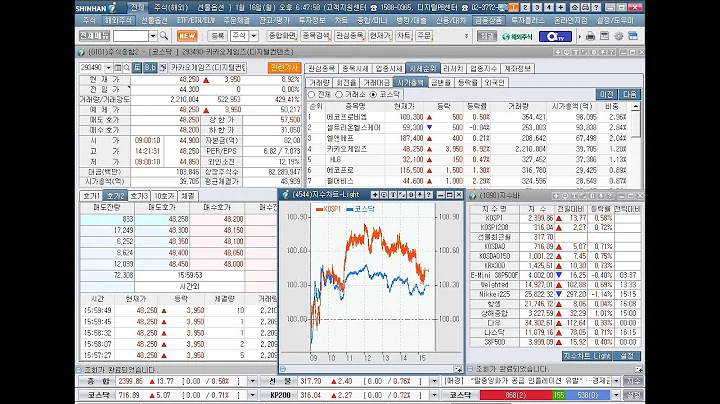Image resolution: width=720 pixels, height=404 pixels.
Task: Open the settings gear icon in toolbar
Action: click(x=619, y=36)
